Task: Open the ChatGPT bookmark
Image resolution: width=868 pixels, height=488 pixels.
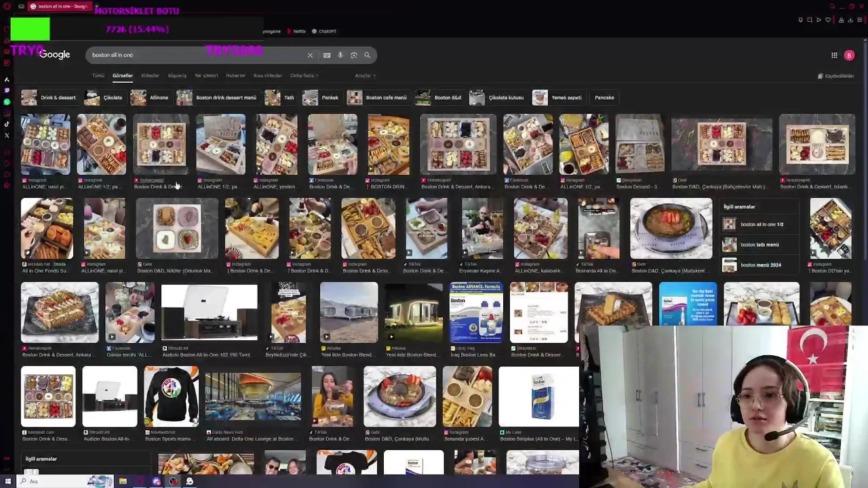Action: [x=324, y=31]
